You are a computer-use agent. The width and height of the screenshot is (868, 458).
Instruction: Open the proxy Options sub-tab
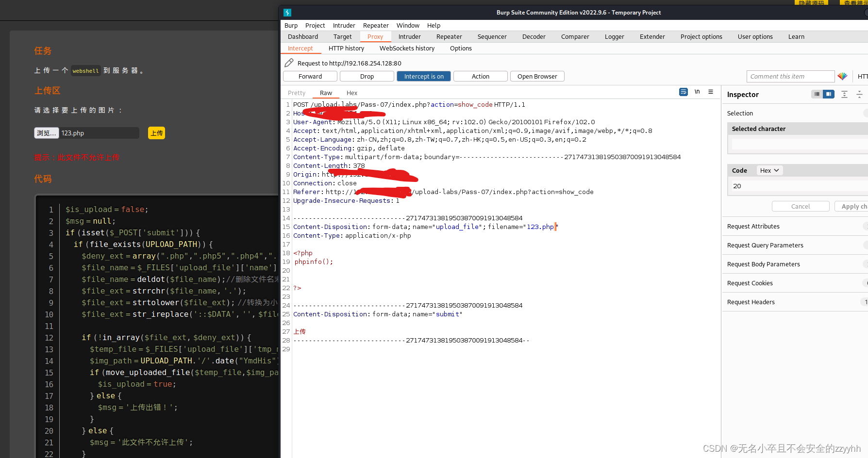pos(461,48)
